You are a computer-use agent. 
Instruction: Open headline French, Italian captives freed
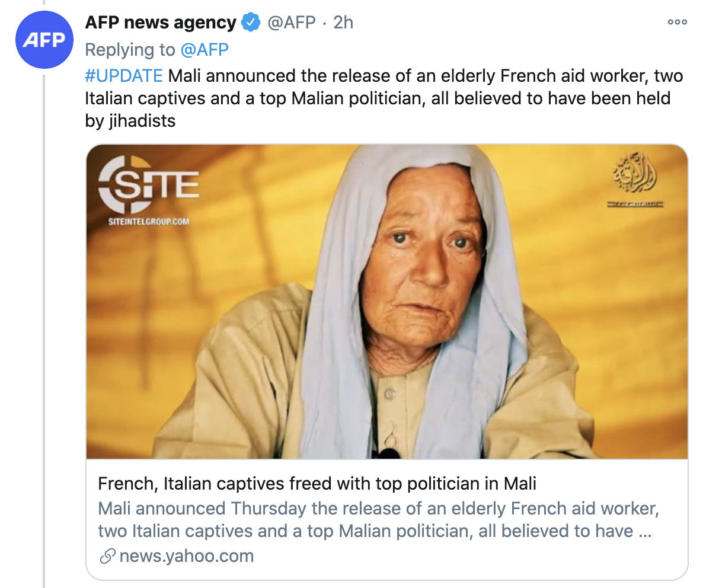[x=317, y=484]
